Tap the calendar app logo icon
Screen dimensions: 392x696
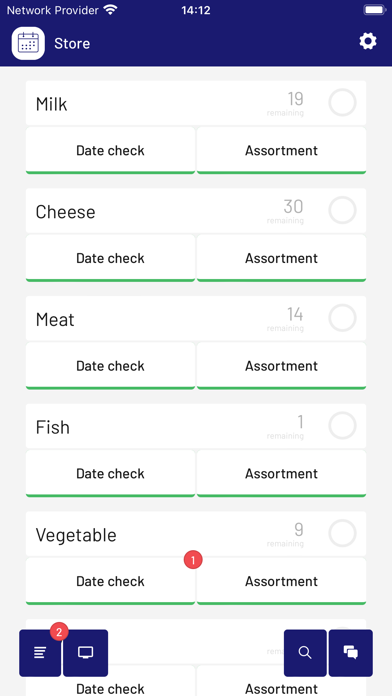[x=28, y=43]
